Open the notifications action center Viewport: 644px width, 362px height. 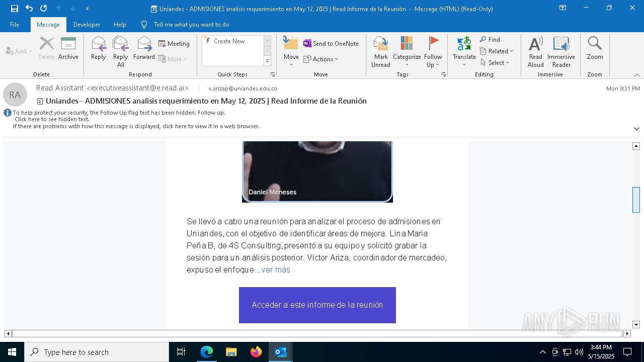coord(627,352)
